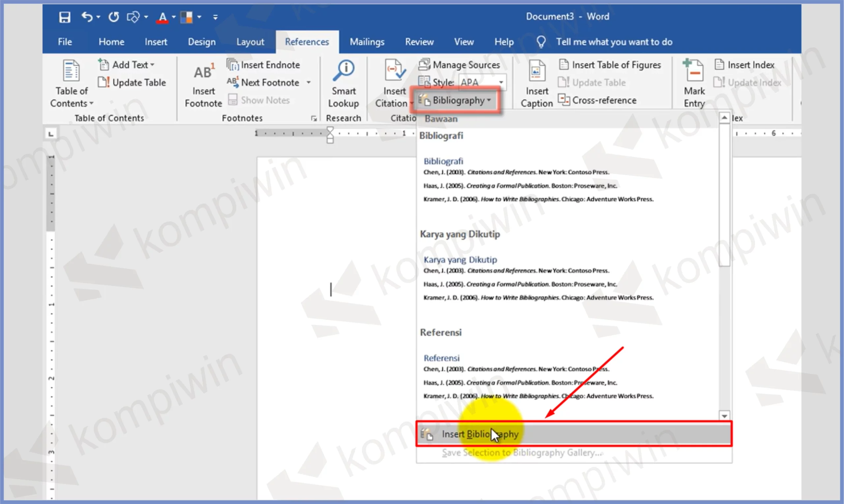Viewport: 844px width, 504px height.
Task: Click the Undo arrow icon
Action: click(x=87, y=16)
